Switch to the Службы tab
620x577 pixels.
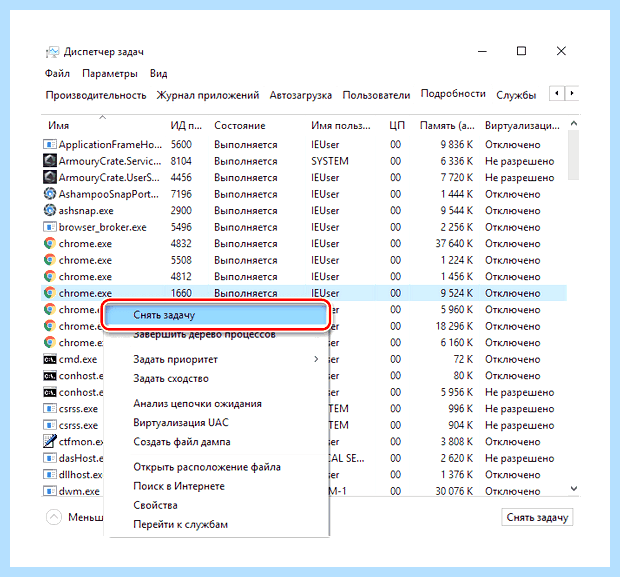[516, 95]
